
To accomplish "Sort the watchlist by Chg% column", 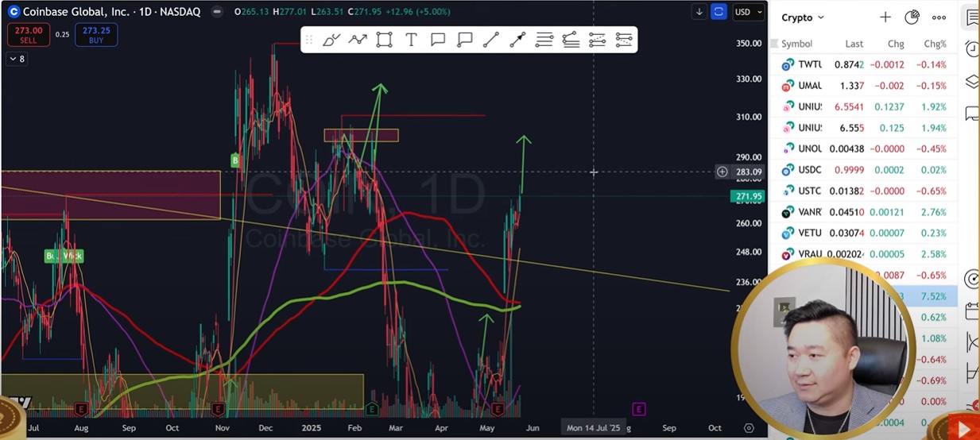I will (x=935, y=44).
